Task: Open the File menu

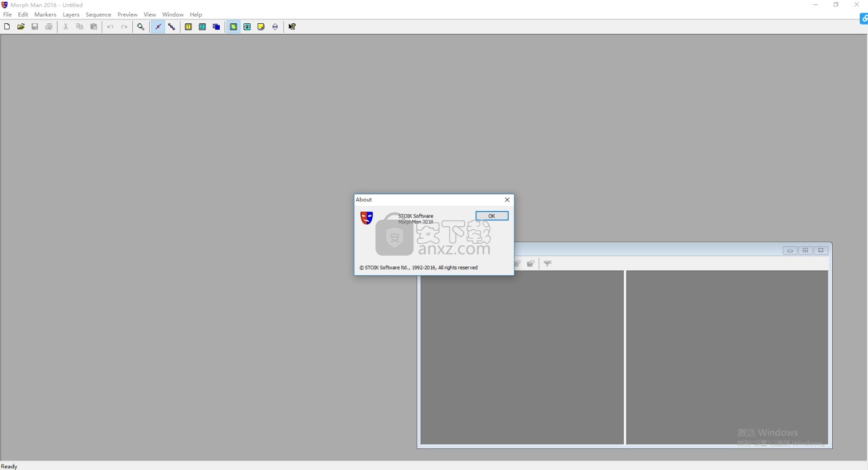Action: [8, 15]
